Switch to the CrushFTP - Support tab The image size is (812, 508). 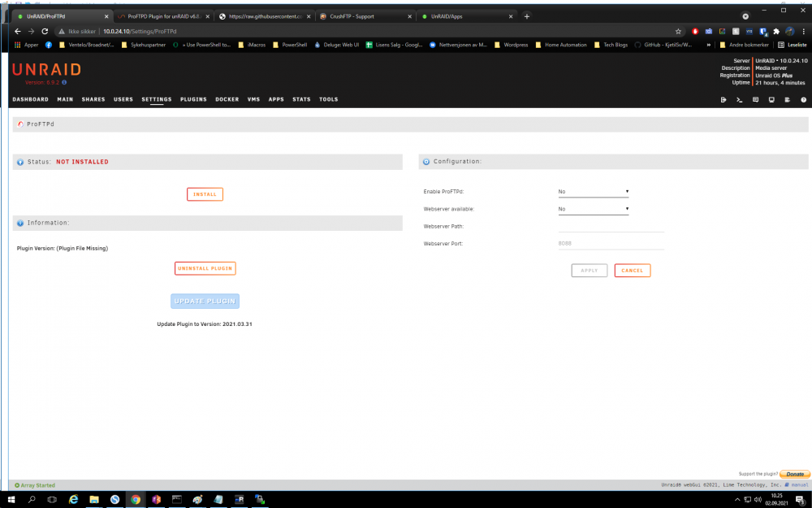click(365, 16)
